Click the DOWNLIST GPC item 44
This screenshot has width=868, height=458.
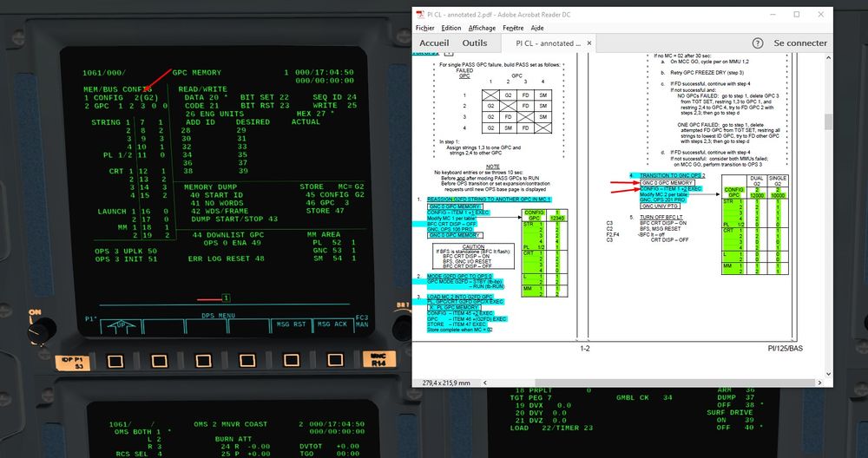[x=228, y=234]
